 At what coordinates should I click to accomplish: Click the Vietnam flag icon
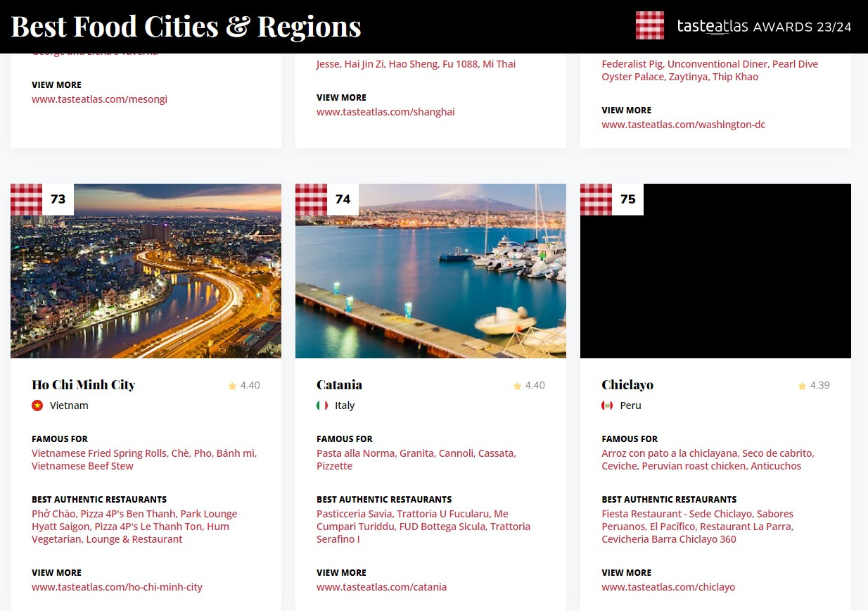[x=37, y=405]
